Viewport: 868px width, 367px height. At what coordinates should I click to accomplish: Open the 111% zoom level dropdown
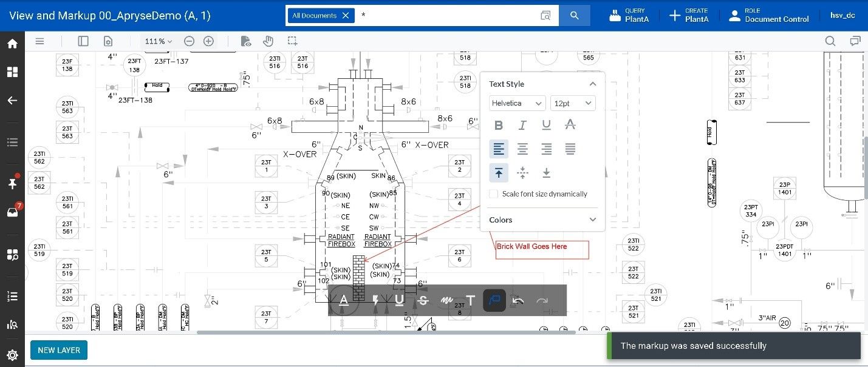pos(159,41)
